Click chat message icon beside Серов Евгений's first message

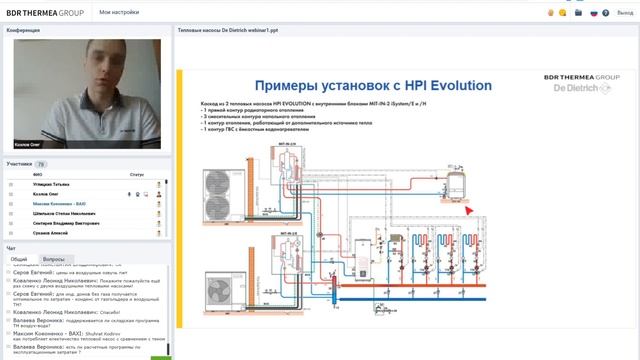pyautogui.click(x=8, y=272)
